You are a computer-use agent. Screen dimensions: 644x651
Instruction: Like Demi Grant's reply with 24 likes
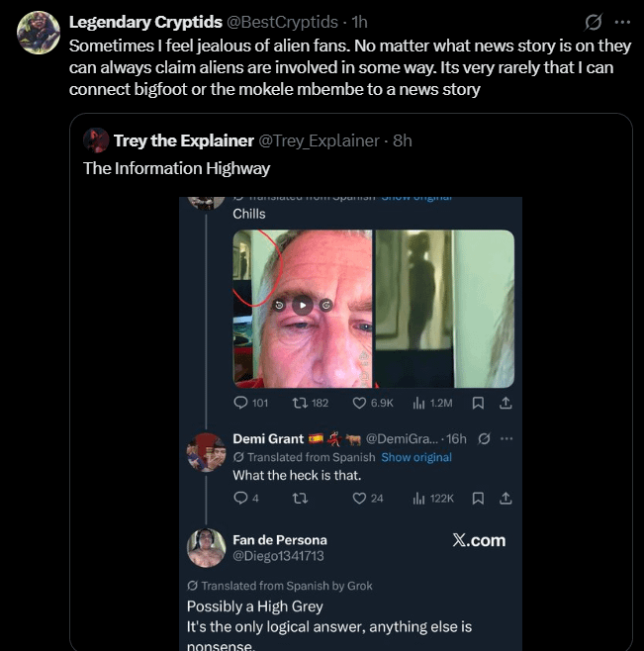point(361,498)
